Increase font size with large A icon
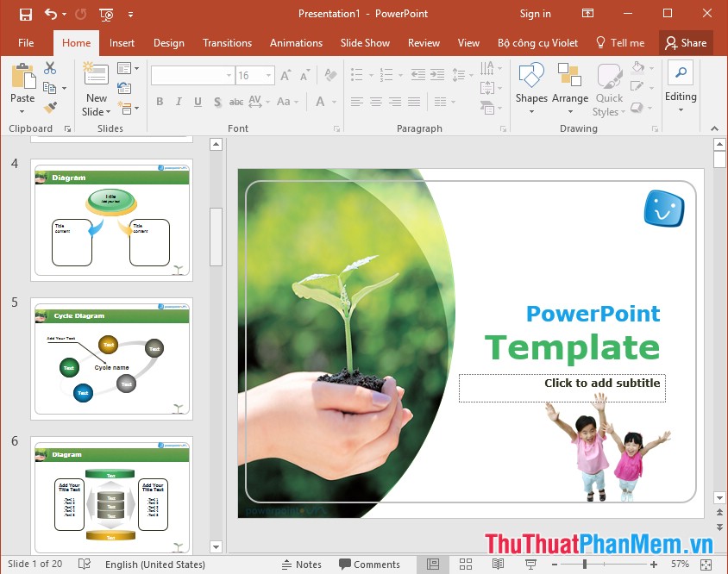 pos(286,75)
